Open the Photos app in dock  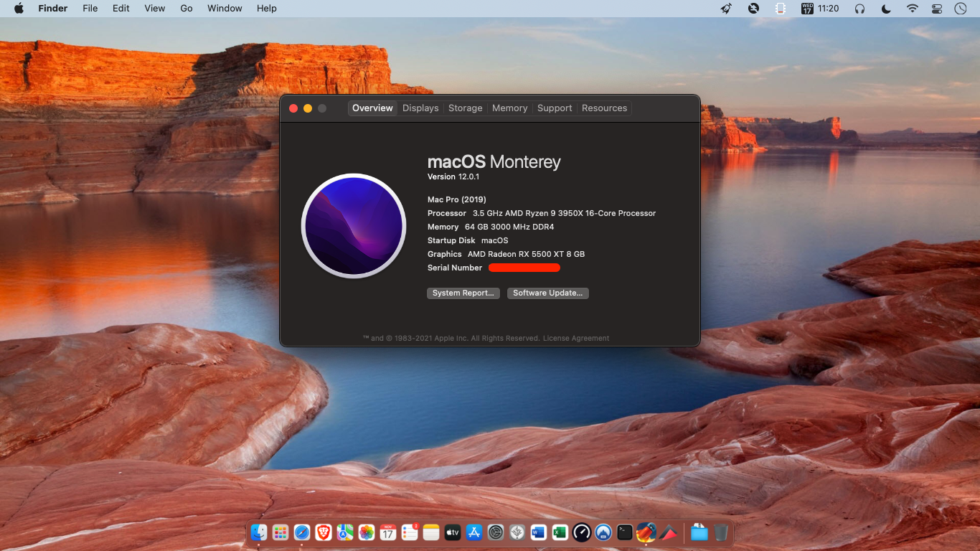(x=367, y=532)
